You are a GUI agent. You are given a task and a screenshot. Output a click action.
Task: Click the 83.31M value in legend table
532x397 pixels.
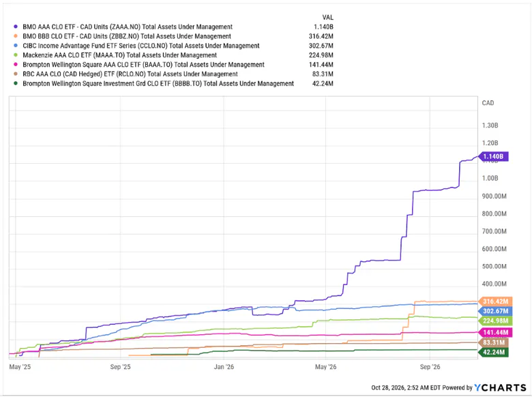tap(323, 74)
